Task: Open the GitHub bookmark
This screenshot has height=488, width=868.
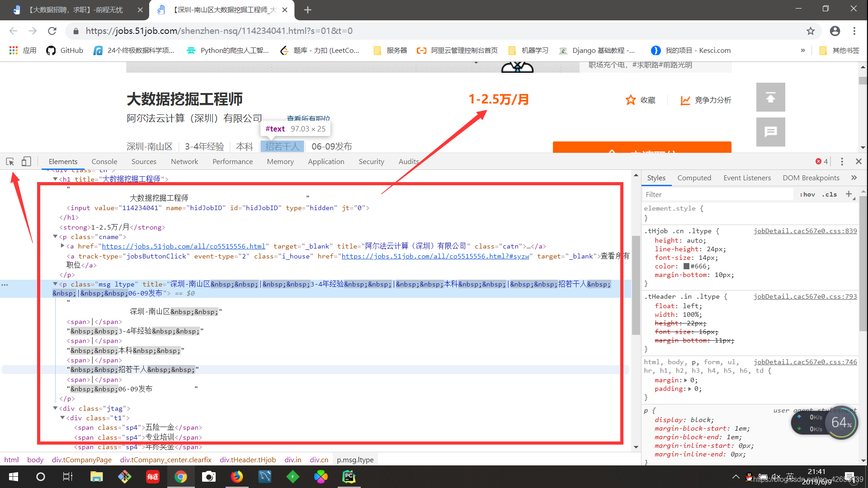Action: click(x=65, y=50)
